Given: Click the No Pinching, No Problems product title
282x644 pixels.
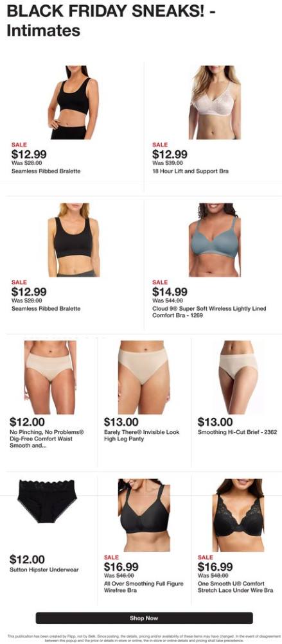Looking at the screenshot, I should pos(47,439).
